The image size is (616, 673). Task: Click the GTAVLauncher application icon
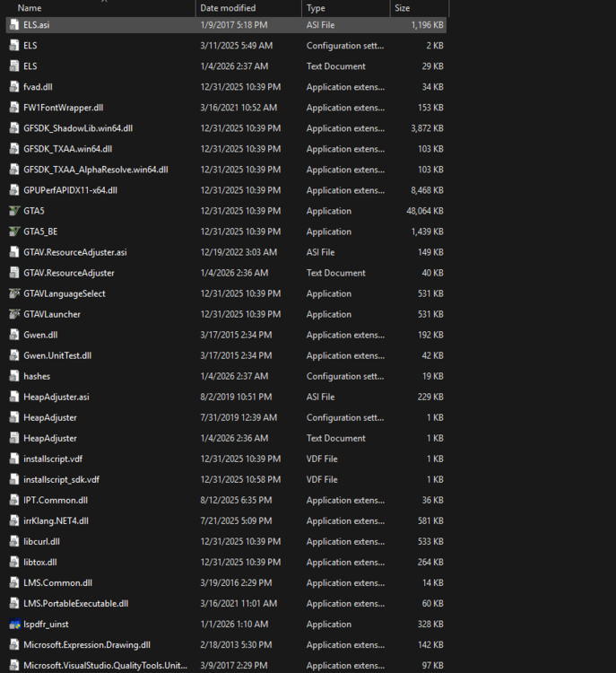[14, 314]
